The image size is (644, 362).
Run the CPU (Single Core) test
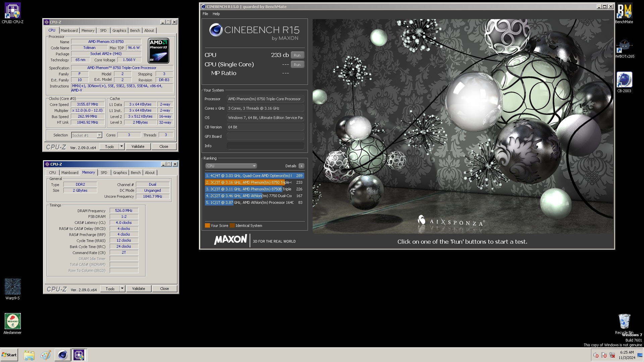[297, 65]
